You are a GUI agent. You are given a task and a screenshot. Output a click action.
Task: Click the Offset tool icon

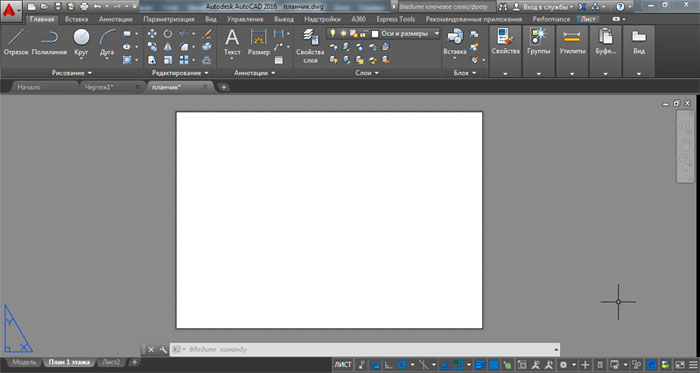pyautogui.click(x=207, y=60)
